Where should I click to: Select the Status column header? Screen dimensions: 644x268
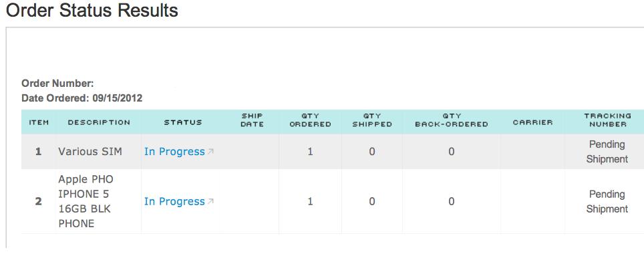tap(183, 122)
